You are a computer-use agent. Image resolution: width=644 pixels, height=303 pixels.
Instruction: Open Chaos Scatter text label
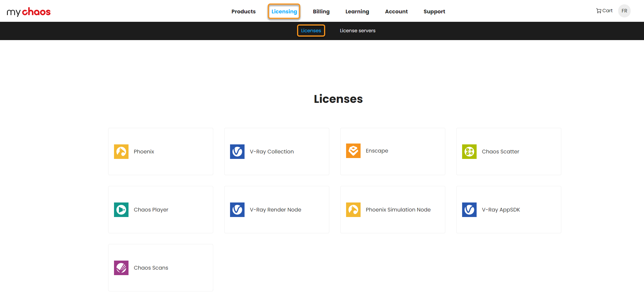[x=500, y=152]
